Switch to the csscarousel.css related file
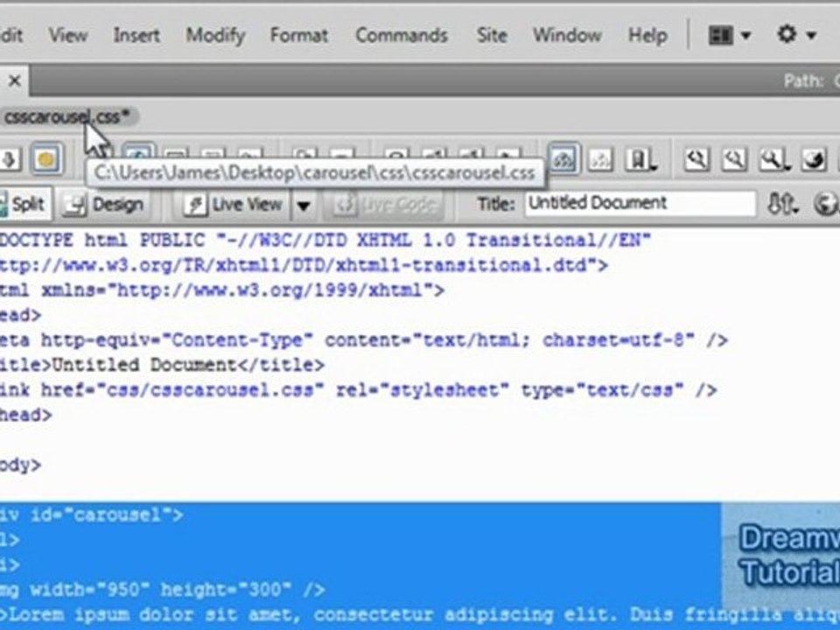This screenshot has height=630, width=840. (67, 116)
